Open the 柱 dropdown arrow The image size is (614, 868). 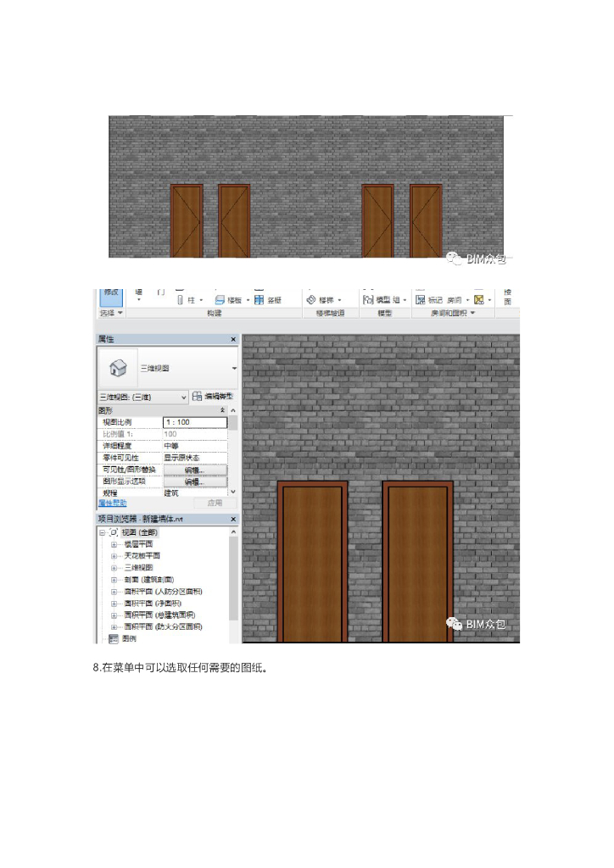tap(201, 300)
